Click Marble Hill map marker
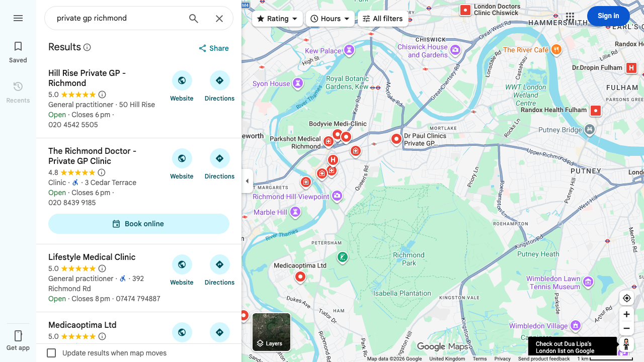The image size is (644, 362). point(295,212)
